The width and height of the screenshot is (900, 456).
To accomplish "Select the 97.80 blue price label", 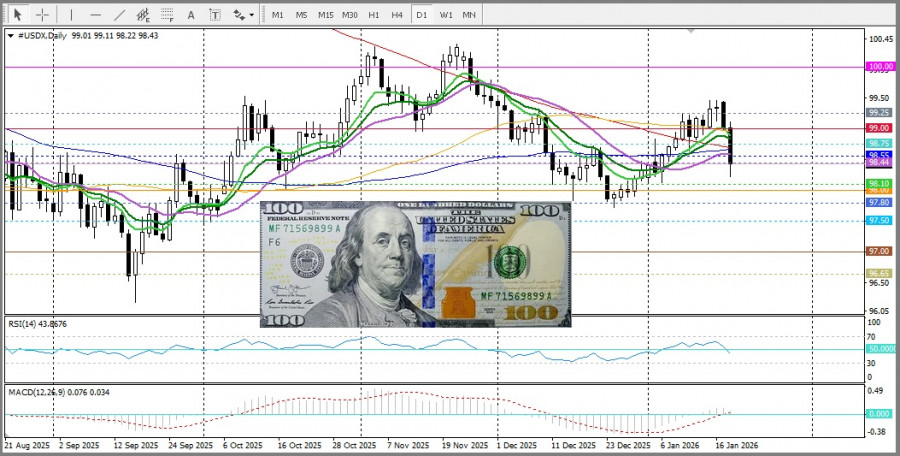I will 880,203.
